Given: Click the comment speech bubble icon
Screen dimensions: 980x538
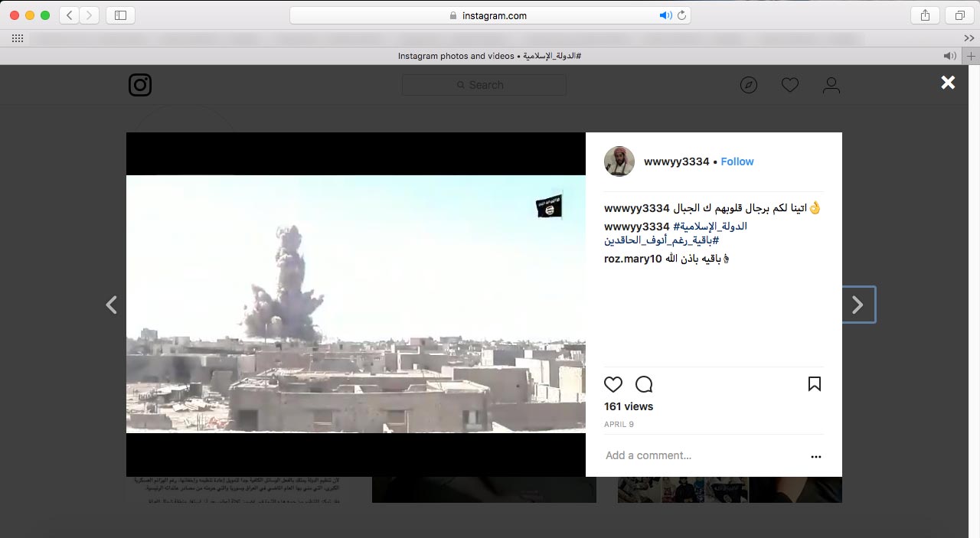Looking at the screenshot, I should click(644, 384).
